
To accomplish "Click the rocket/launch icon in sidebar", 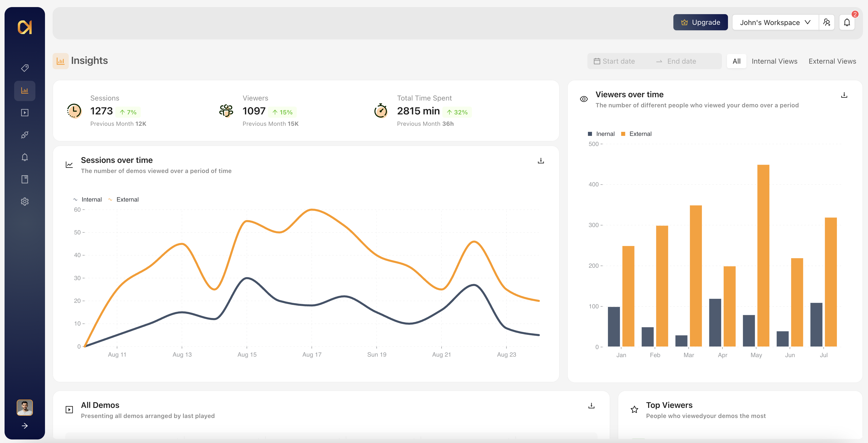I will [x=25, y=134].
